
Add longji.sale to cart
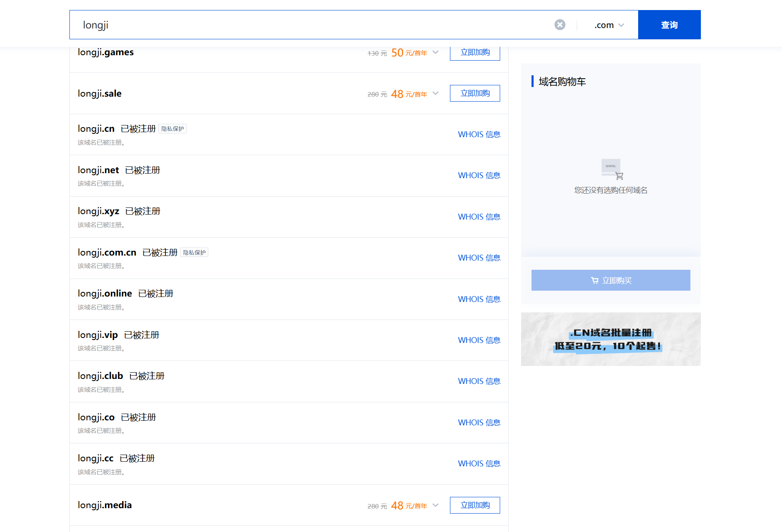click(x=475, y=93)
